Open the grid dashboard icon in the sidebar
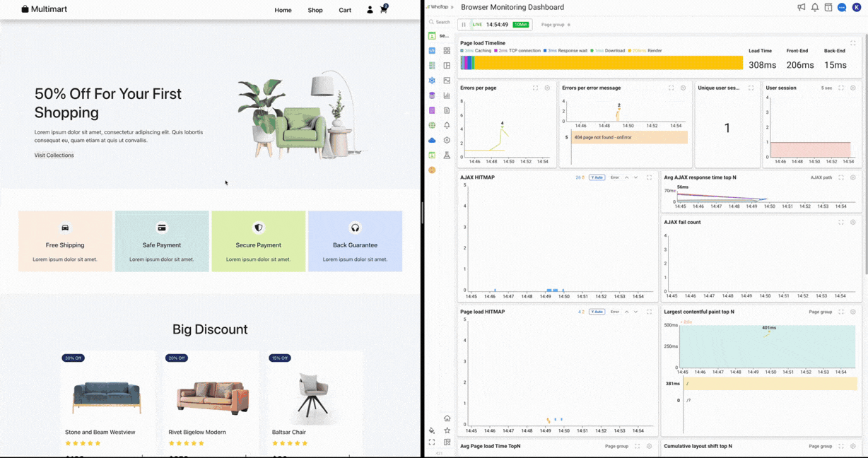Image resolution: width=868 pixels, height=458 pixels. [x=447, y=51]
